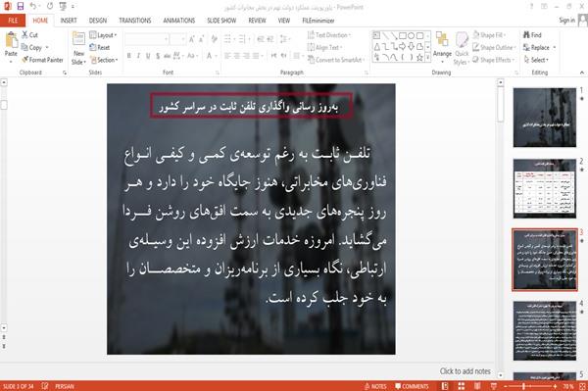Screen dimensions: 588x391
Task: Toggle Bold formatting in Font group
Action: pos(129,56)
